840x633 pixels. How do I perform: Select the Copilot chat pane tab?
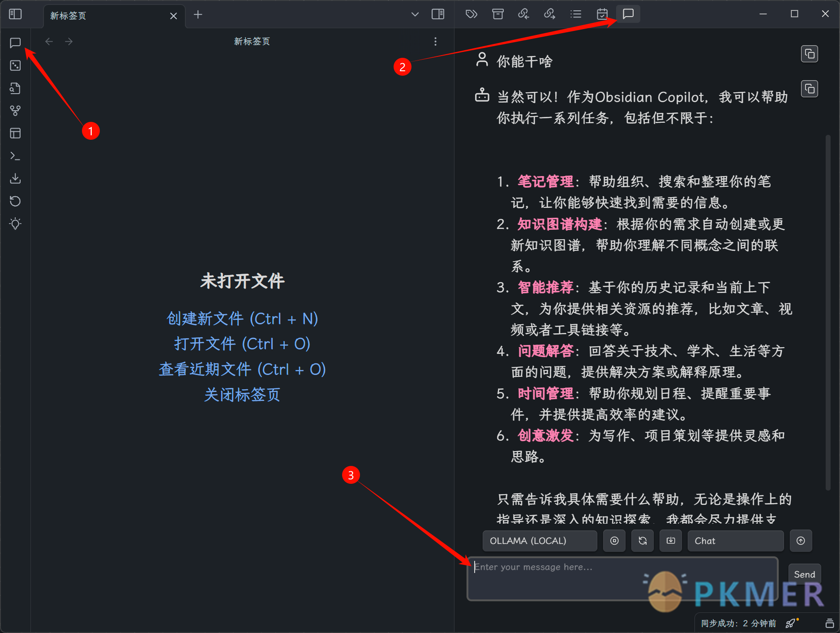tap(628, 14)
